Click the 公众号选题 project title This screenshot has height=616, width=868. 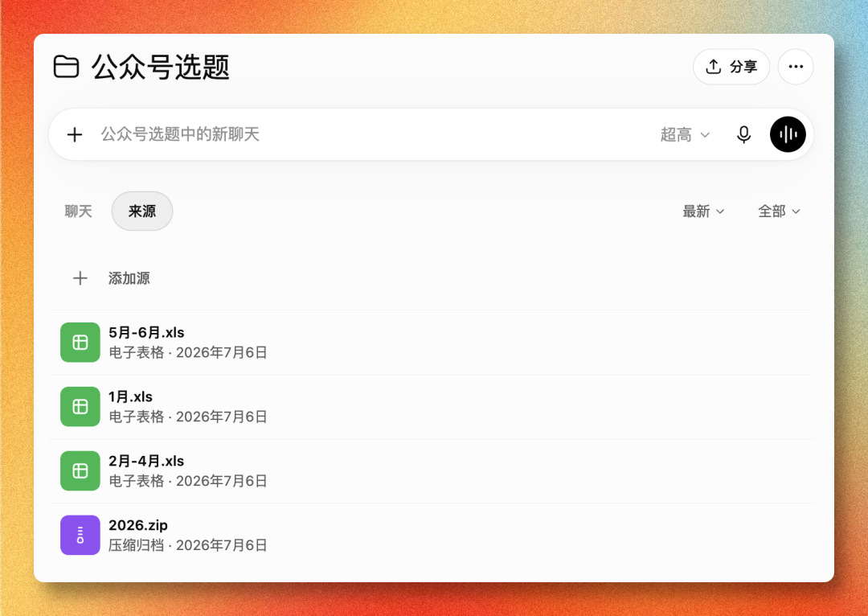tap(160, 67)
